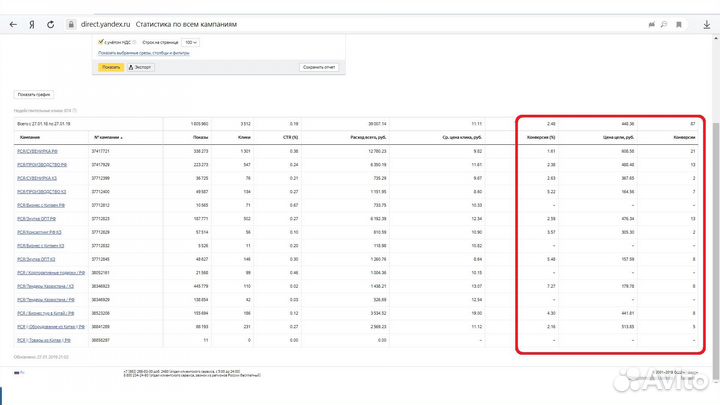
Task: Click 'Показать график' button
Action: pyautogui.click(x=33, y=94)
